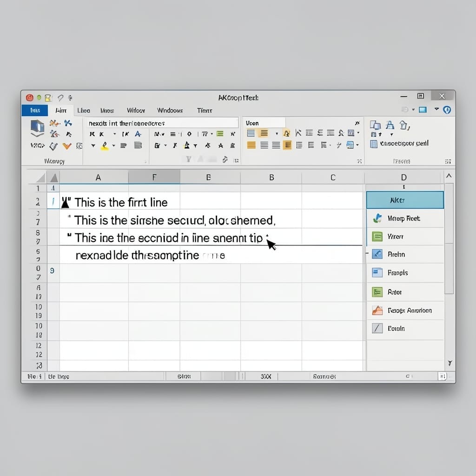Open the blue circular help icon at top right
This screenshot has height=476, width=476.
(x=447, y=110)
